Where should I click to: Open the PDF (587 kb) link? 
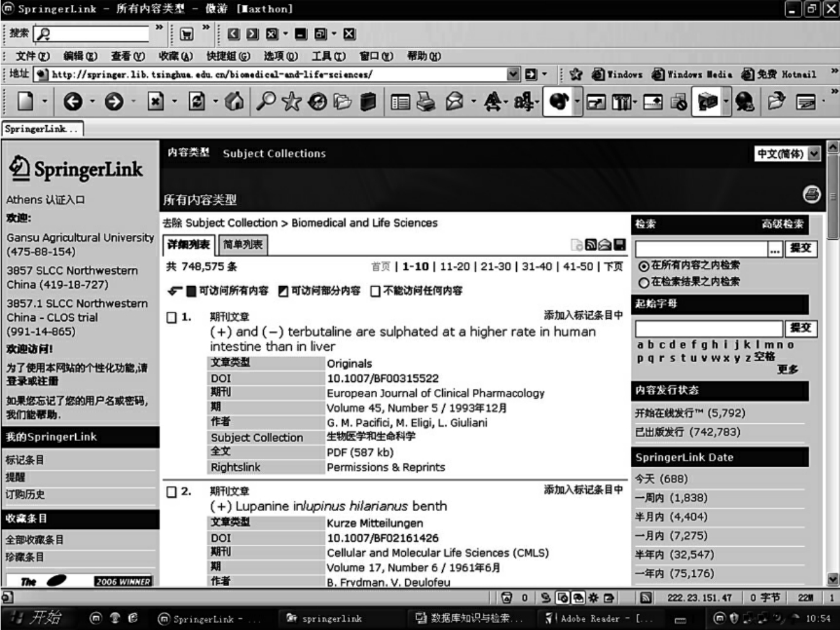coord(360,453)
